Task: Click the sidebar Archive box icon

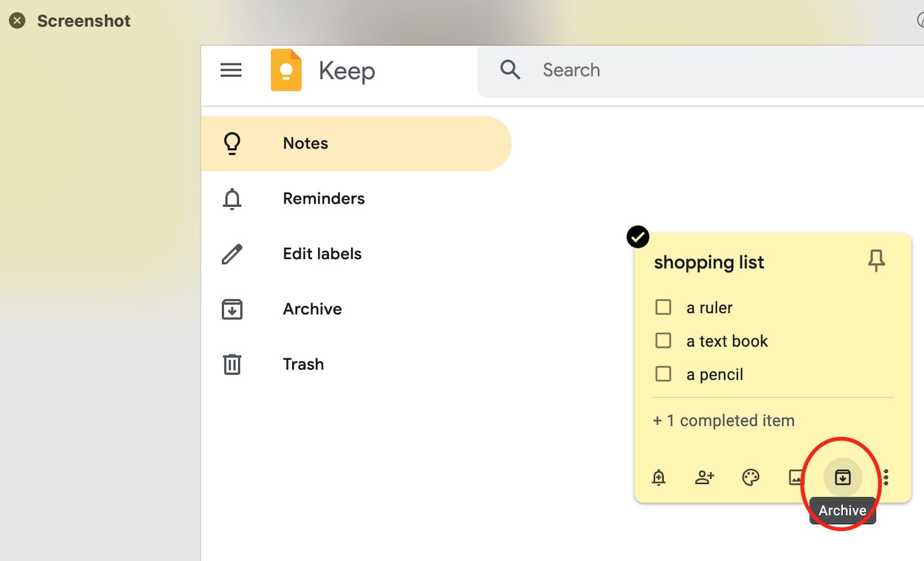Action: click(x=232, y=309)
